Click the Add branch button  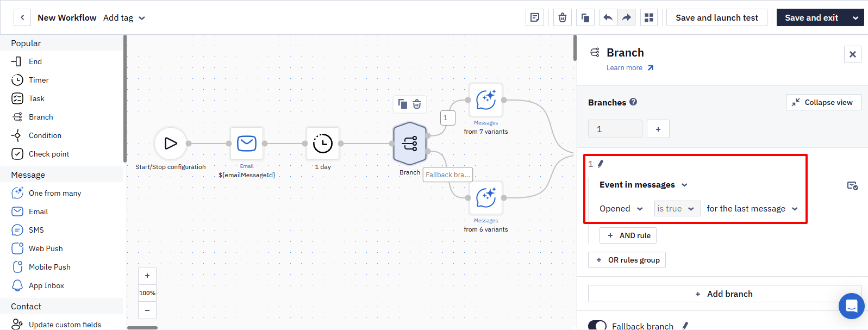pos(725,294)
